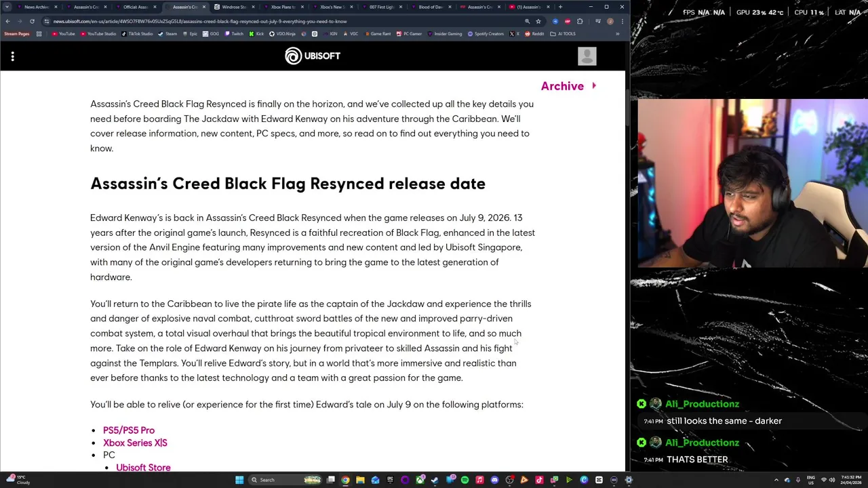Open Task View on the taskbar
Viewport: 868px width, 488px height.
331,480
